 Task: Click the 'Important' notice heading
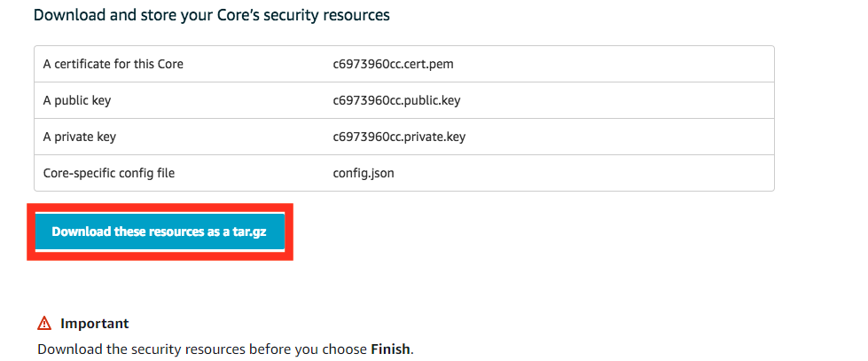click(x=95, y=324)
